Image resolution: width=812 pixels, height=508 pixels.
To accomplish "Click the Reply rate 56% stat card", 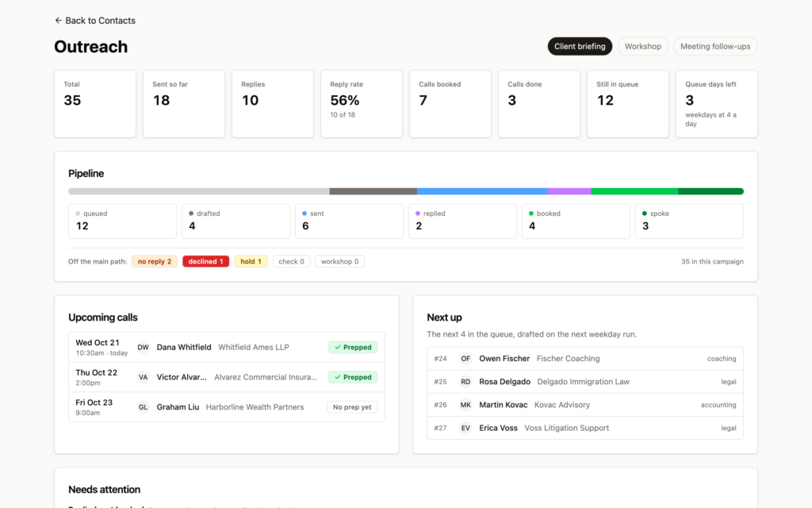I will [362, 104].
